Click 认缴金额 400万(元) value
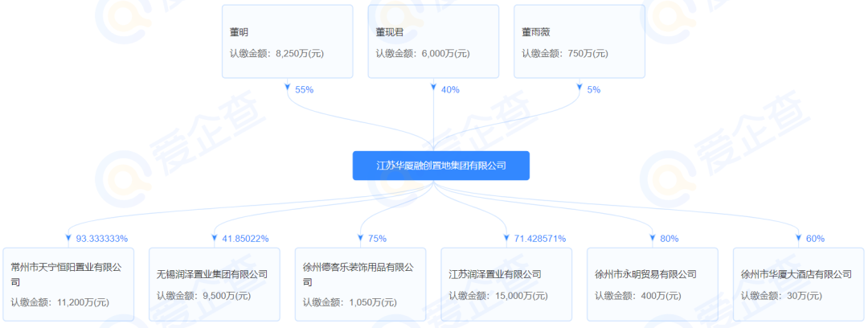 pos(638,296)
